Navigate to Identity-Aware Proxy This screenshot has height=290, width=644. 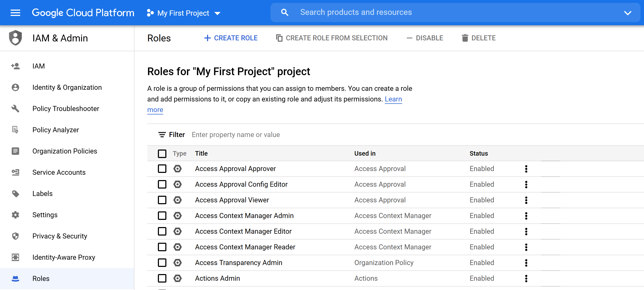[67, 257]
